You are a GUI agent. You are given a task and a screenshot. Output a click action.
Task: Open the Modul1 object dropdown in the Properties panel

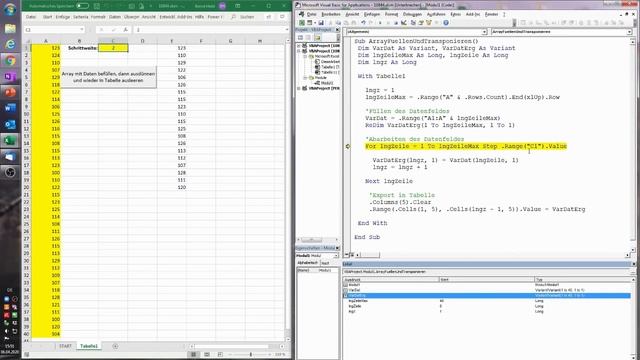pos(336,256)
